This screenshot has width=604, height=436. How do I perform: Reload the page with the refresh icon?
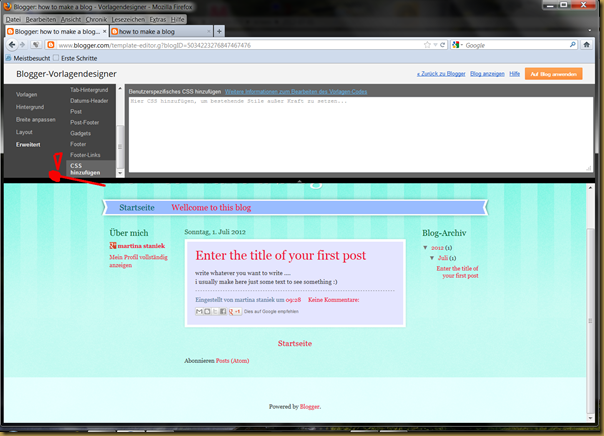(443, 45)
